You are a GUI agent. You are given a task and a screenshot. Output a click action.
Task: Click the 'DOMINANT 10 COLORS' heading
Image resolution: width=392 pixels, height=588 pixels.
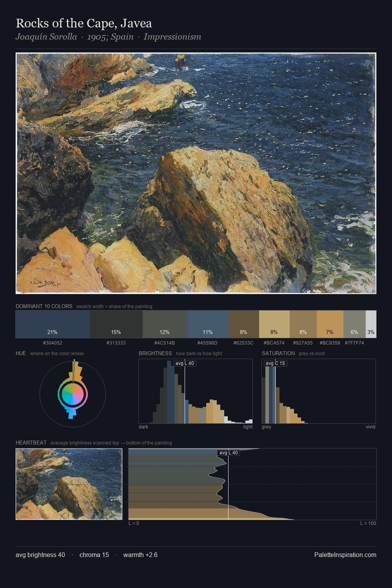[44, 306]
